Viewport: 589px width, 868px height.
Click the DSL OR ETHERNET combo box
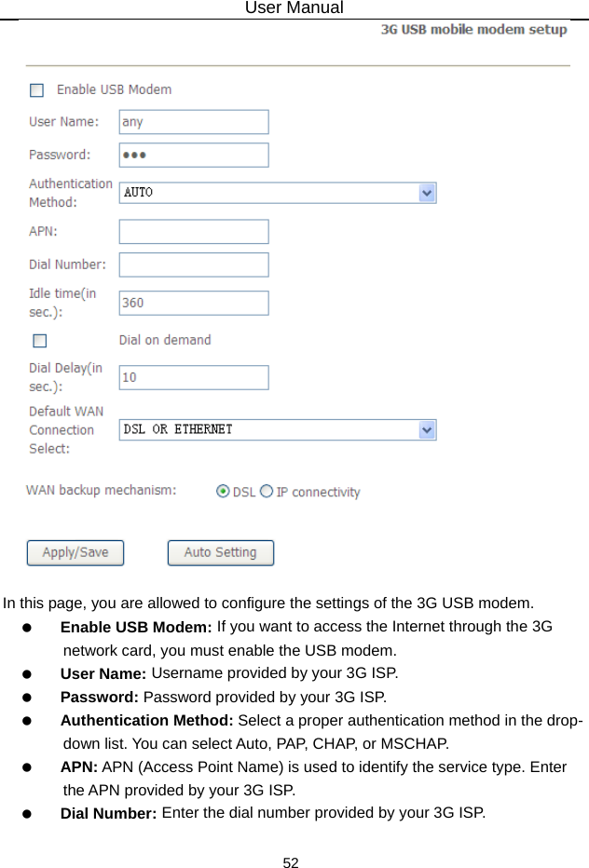click(x=270, y=430)
